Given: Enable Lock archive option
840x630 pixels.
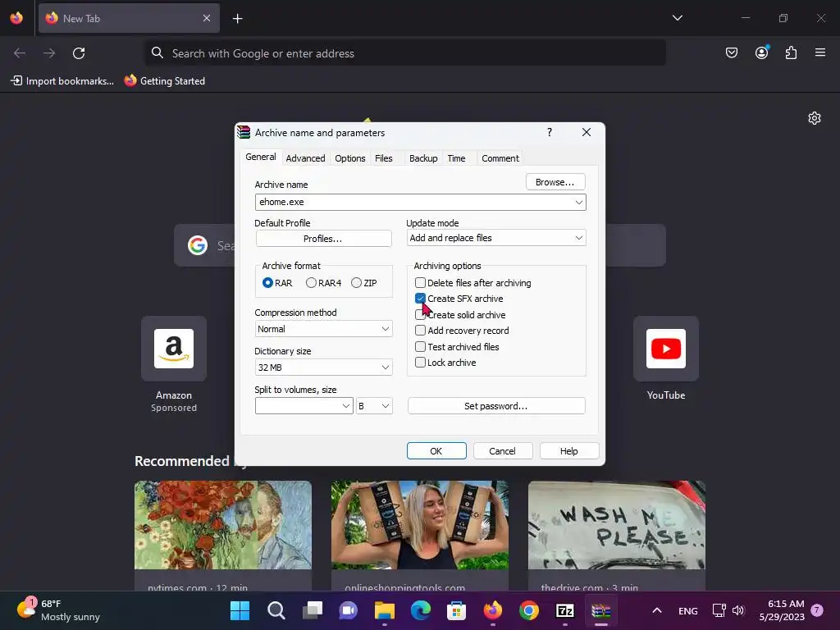Looking at the screenshot, I should click(x=421, y=363).
